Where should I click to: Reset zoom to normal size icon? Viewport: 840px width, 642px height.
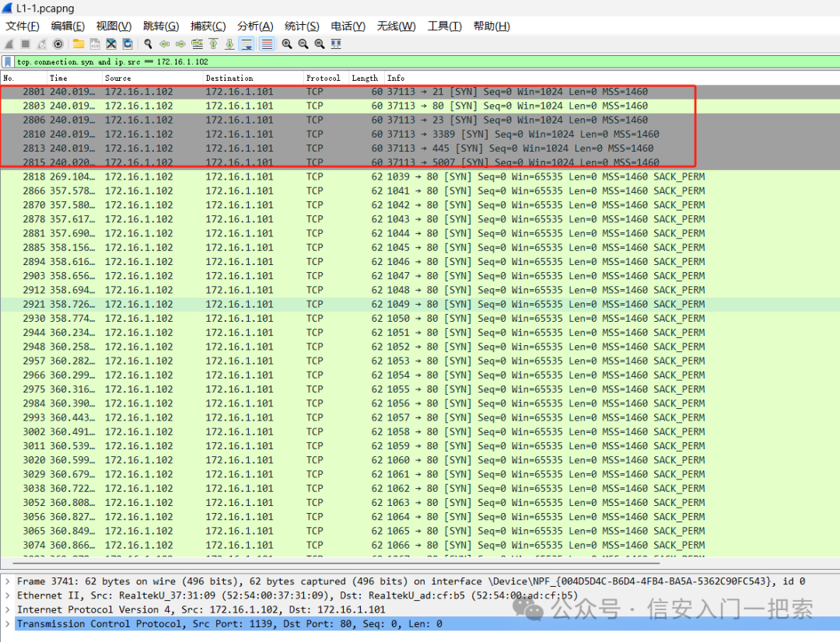pyautogui.click(x=320, y=44)
